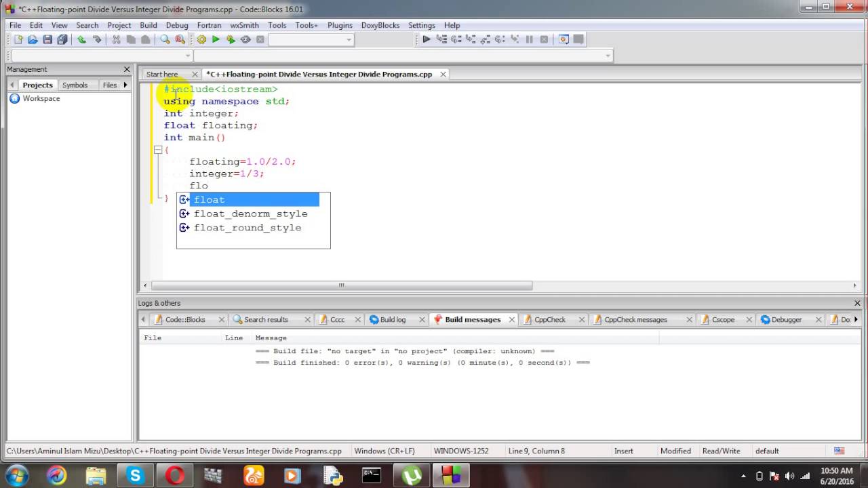Open Skype from the taskbar

coord(135,476)
